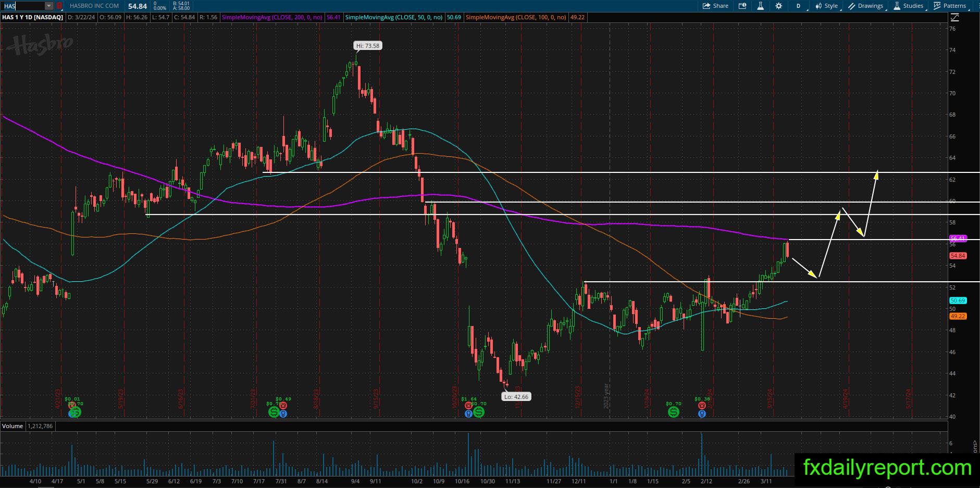The height and width of the screenshot is (488, 980).
Task: Select SimpleMovingAvg 50 study label
Action: point(394,17)
